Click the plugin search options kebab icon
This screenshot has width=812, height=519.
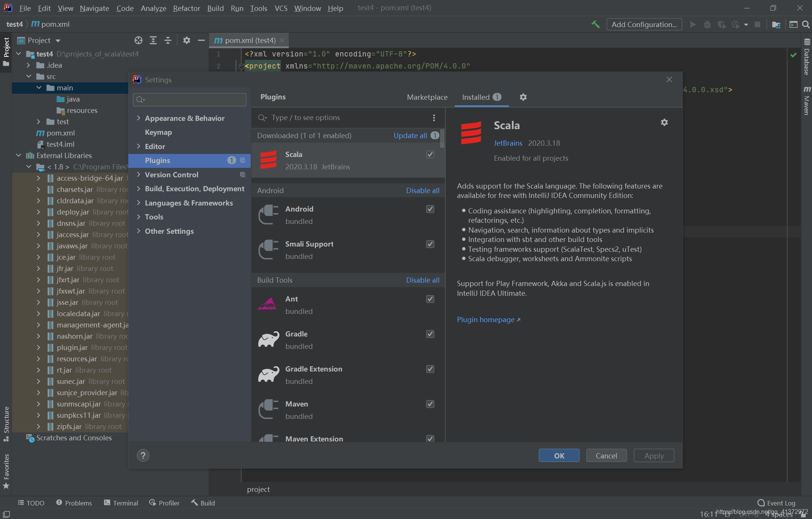click(x=434, y=118)
